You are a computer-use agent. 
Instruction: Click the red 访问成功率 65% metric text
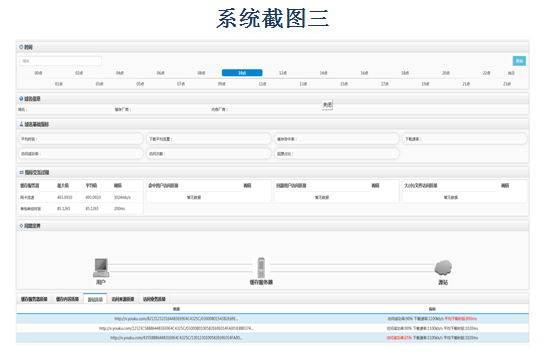399,338
